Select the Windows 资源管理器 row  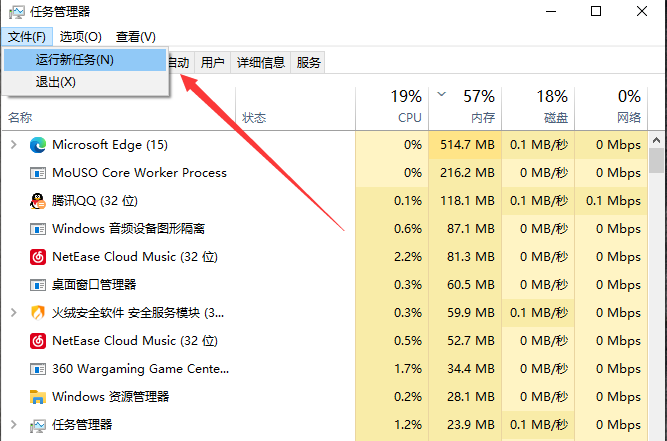324,397
